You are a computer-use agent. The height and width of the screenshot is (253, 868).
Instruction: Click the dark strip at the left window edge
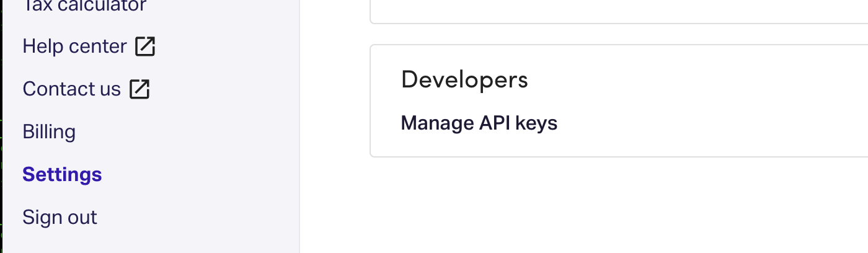tap(1, 124)
